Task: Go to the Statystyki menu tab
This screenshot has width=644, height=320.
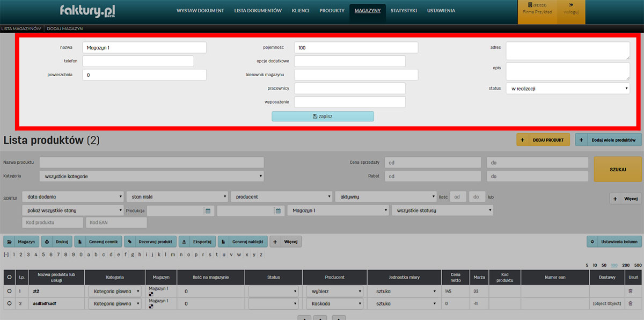Action: tap(404, 11)
